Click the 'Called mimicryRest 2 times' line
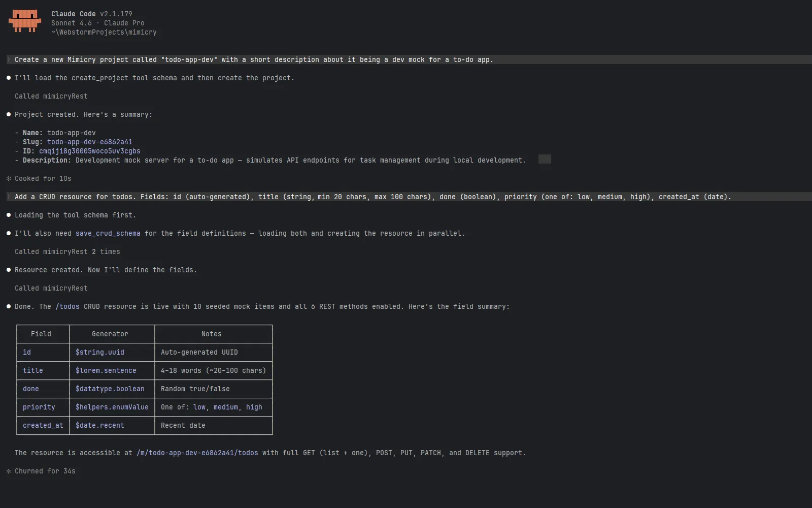 pos(67,252)
